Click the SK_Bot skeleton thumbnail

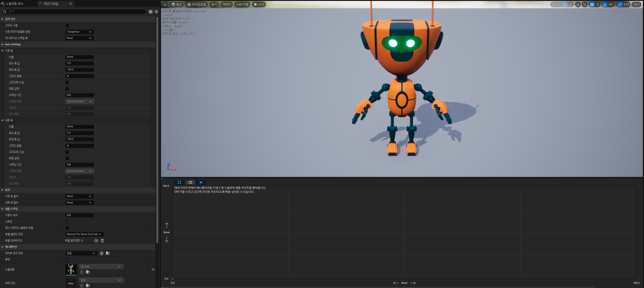(x=71, y=269)
